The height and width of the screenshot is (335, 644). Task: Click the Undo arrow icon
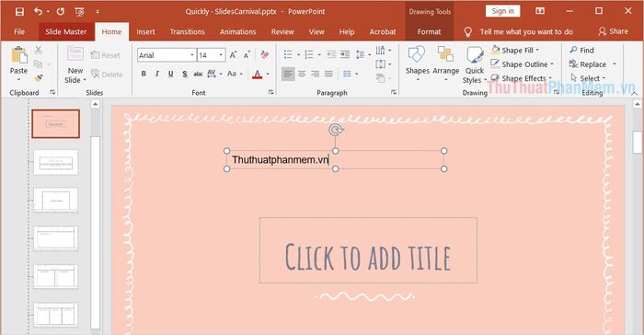[39, 12]
